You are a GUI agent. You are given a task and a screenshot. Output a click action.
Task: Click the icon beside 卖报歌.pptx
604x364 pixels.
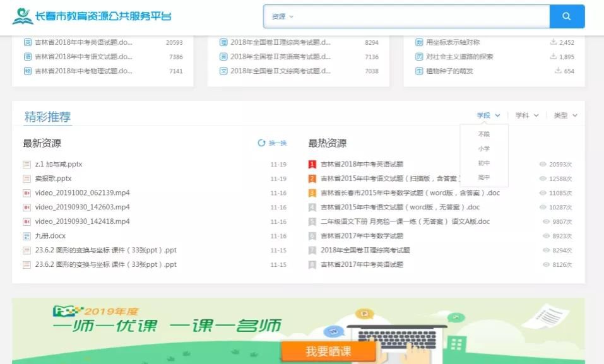pyautogui.click(x=27, y=179)
